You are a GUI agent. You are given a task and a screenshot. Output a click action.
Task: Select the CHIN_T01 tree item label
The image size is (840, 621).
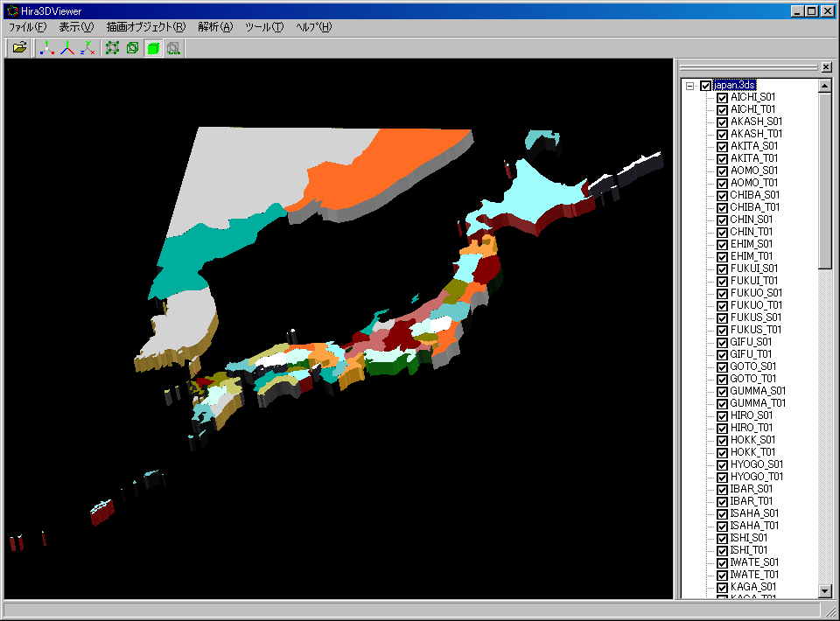751,232
